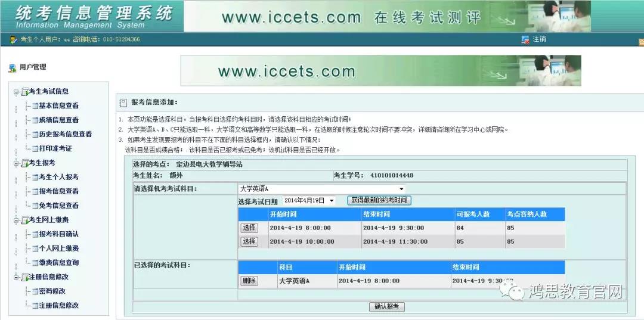Click page icon beside 报考信息查看
This screenshot has height=320, width=644.
[35, 192]
